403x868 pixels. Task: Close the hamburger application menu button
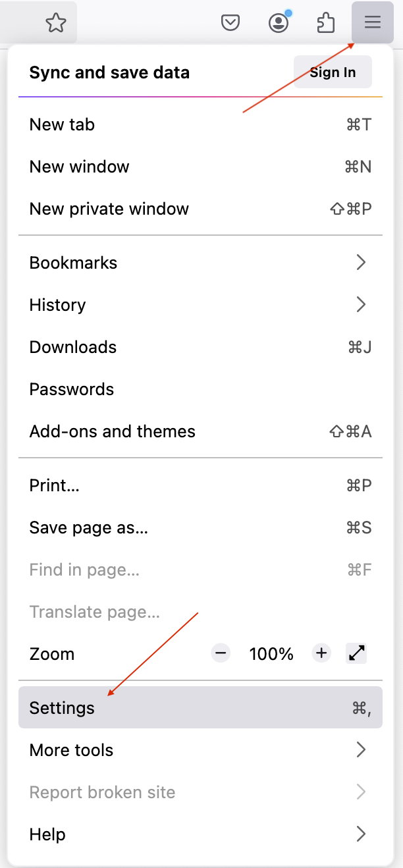[373, 23]
